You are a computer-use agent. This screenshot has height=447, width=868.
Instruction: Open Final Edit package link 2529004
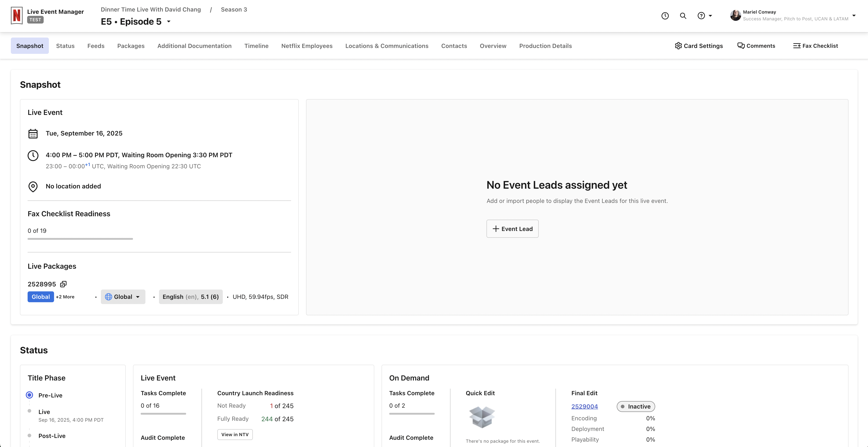585,406
